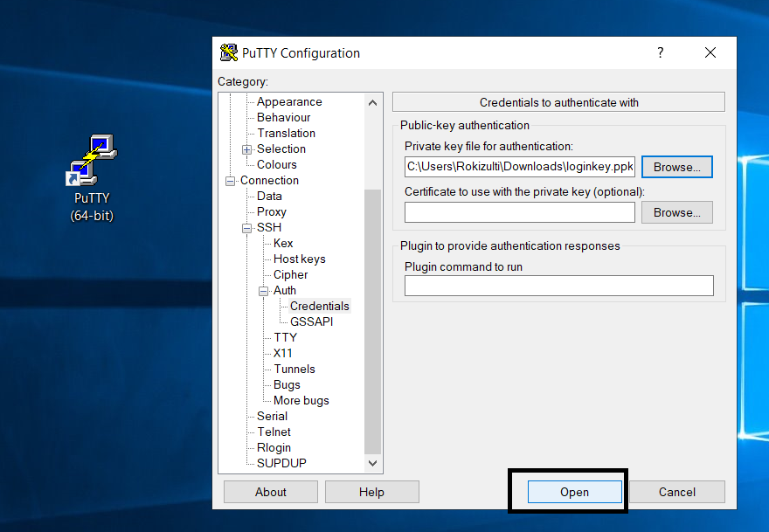The image size is (769, 532).
Task: Click the category tree scrollbar thumb
Action: click(373, 321)
